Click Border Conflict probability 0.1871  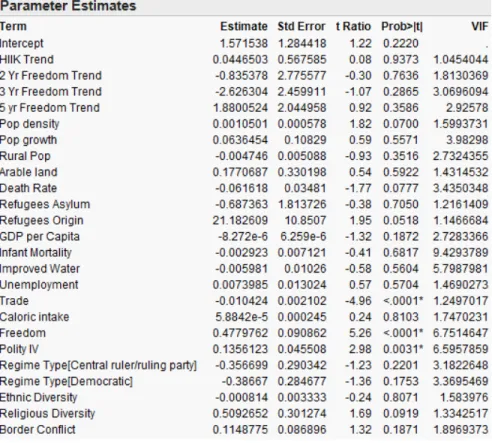pos(401,430)
